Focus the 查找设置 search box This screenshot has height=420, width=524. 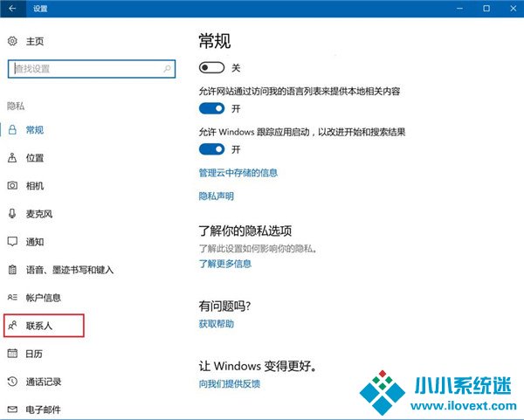click(92, 69)
